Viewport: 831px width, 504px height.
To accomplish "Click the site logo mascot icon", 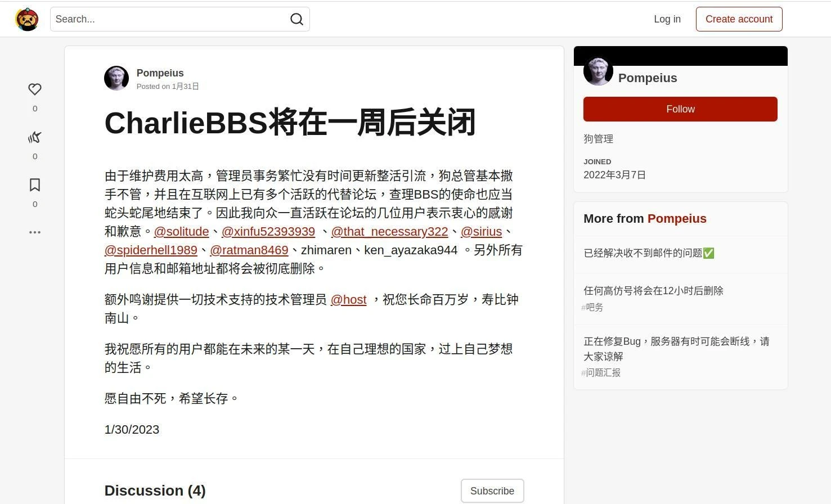I will (x=27, y=19).
